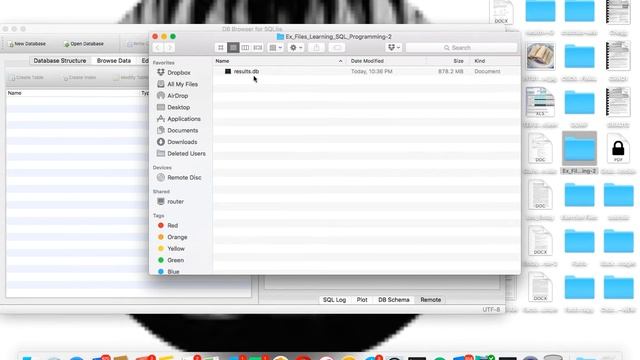The image size is (640, 360).
Task: Click New Database in DB Browser
Action: [x=27, y=44]
